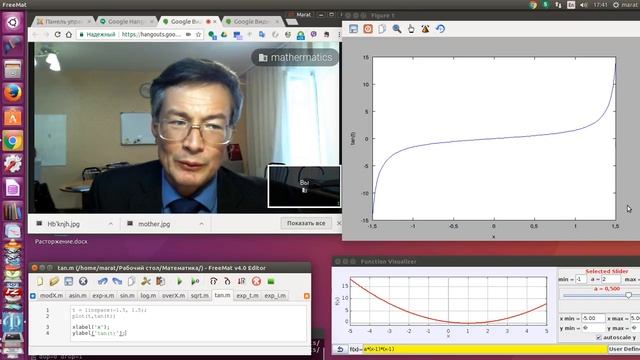The width and height of the screenshot is (640, 360).
Task: Click the self-view video thumbnail labeled Вы
Action: (x=304, y=186)
